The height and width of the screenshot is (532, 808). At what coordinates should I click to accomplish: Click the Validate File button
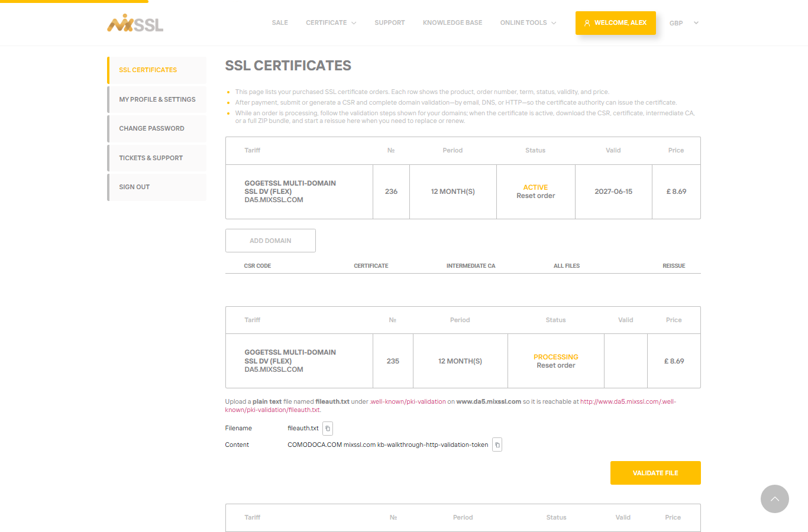point(655,473)
